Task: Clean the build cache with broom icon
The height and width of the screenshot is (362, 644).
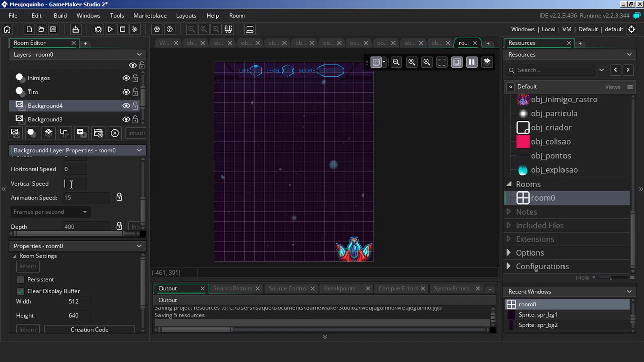Action: coord(134,29)
